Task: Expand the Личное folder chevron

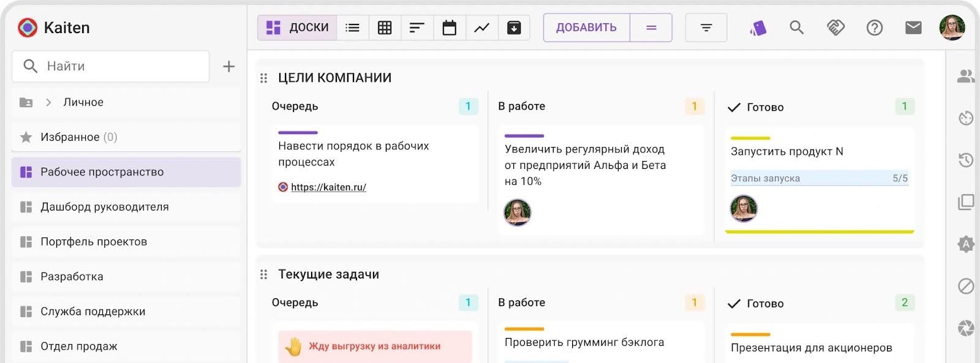Action: click(x=48, y=102)
